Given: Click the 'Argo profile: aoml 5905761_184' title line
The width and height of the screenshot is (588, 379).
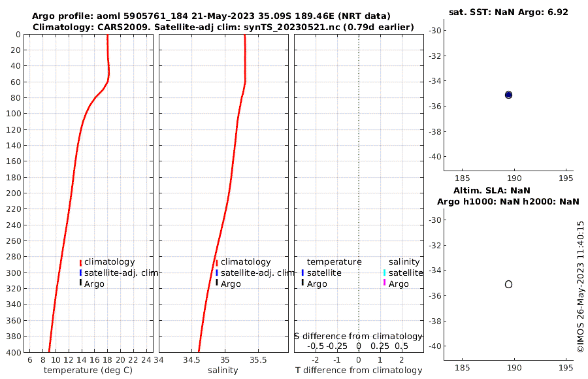Looking at the screenshot, I should point(211,16).
